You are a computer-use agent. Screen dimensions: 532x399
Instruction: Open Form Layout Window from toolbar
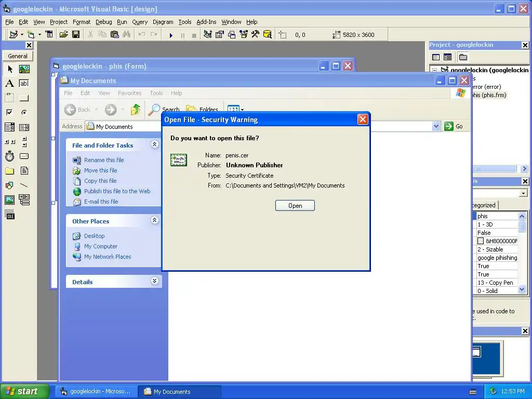coord(232,35)
